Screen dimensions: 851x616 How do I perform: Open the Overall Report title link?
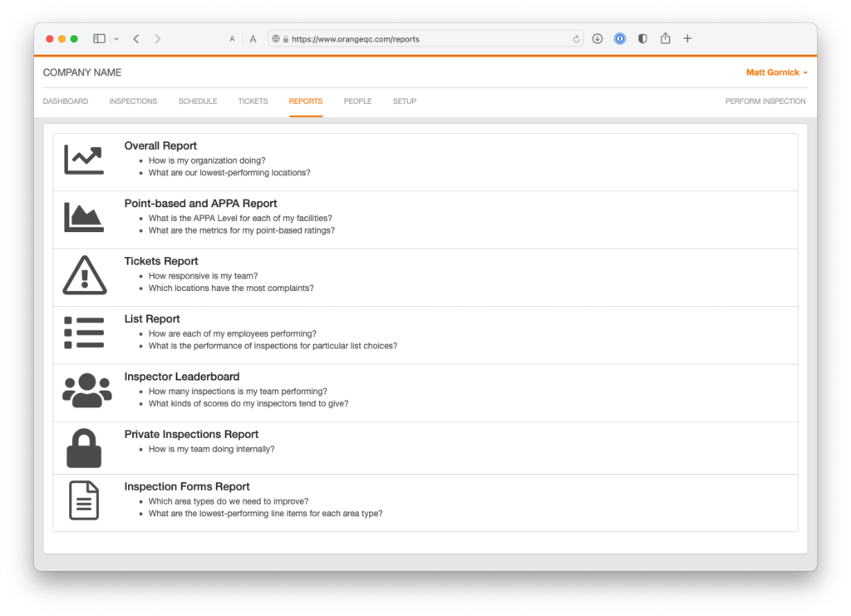click(x=160, y=146)
